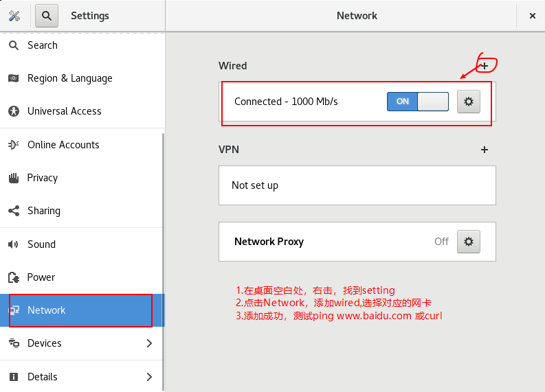Open Devices settings entry
545x392 pixels.
[82, 343]
